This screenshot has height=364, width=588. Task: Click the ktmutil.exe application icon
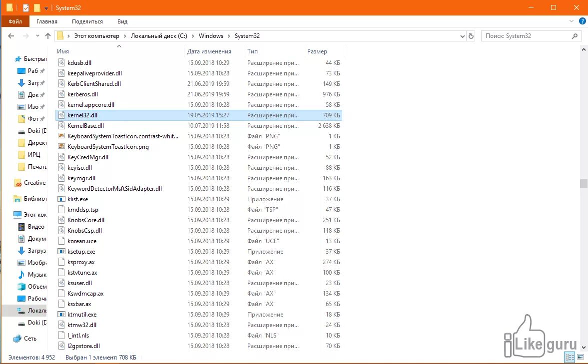(x=61, y=315)
